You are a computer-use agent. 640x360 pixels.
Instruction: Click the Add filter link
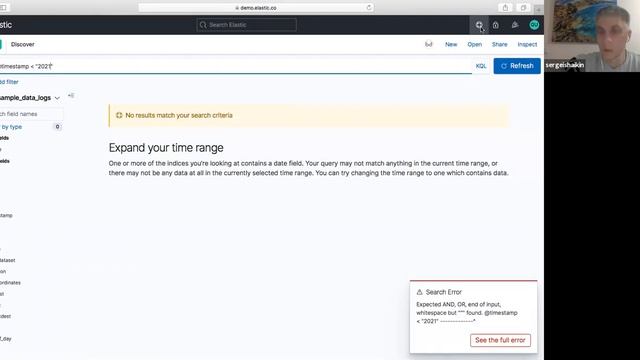[9, 82]
